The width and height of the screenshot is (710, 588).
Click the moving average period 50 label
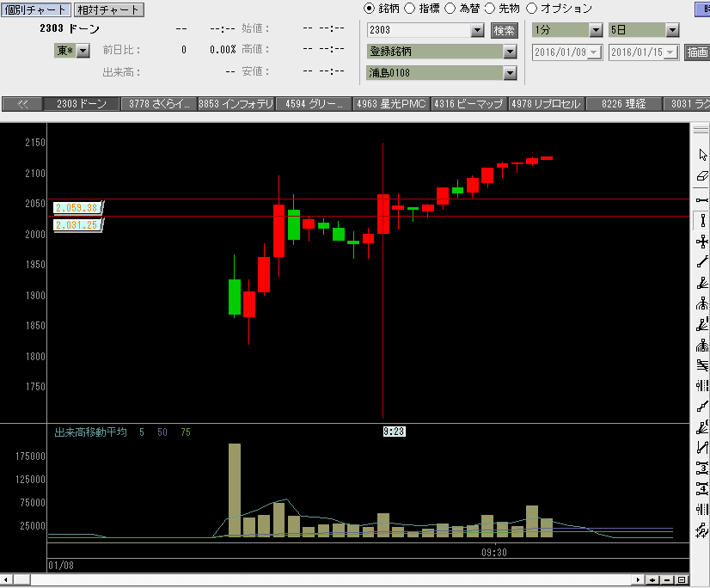pyautogui.click(x=162, y=432)
